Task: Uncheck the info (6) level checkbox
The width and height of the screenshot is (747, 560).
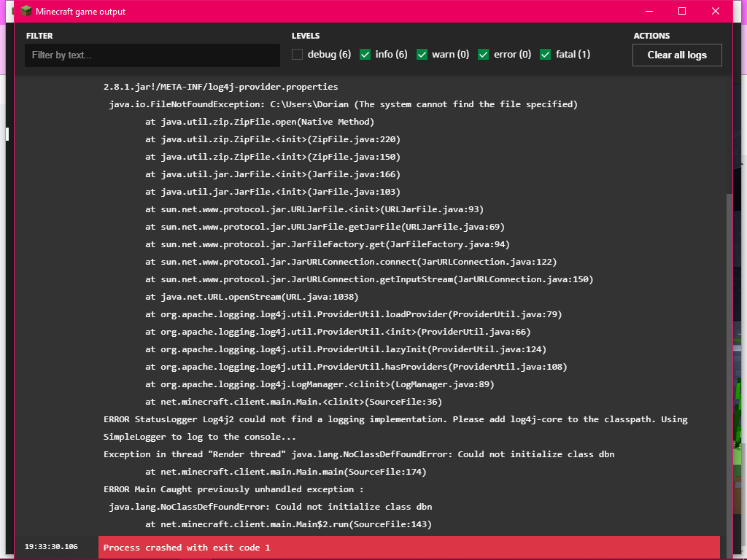Action: tap(365, 54)
